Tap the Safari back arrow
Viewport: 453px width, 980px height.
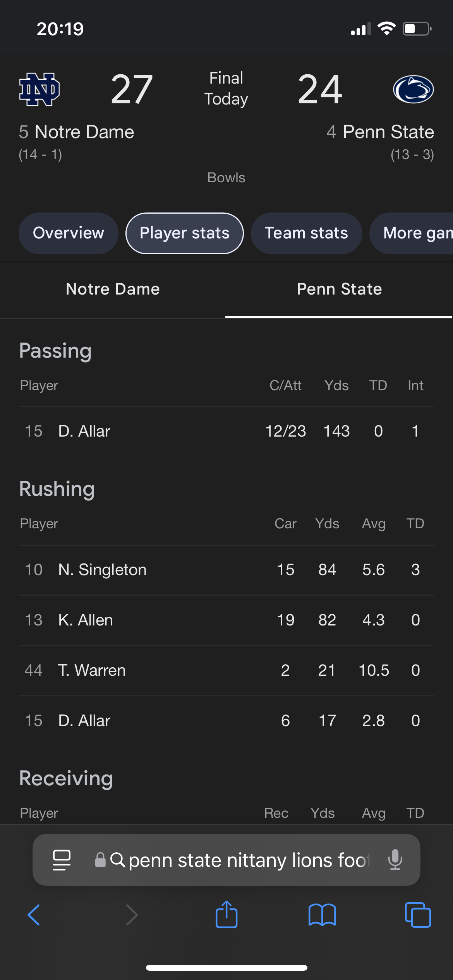coord(34,915)
